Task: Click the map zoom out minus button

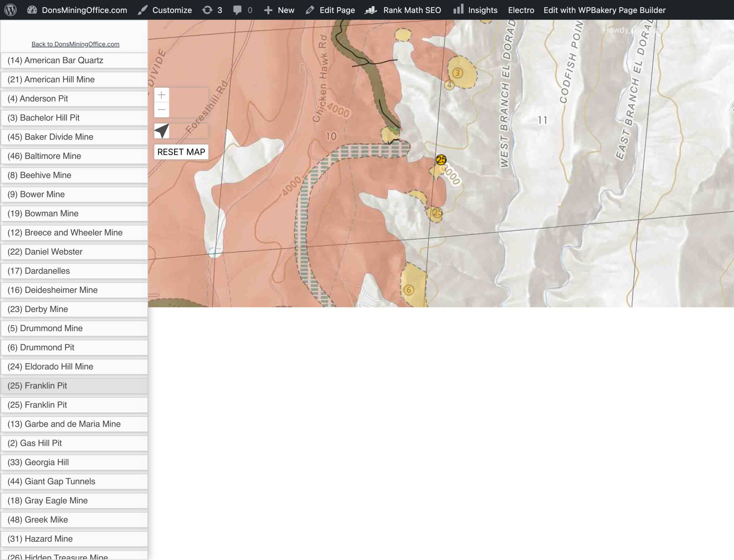Action: point(162,110)
